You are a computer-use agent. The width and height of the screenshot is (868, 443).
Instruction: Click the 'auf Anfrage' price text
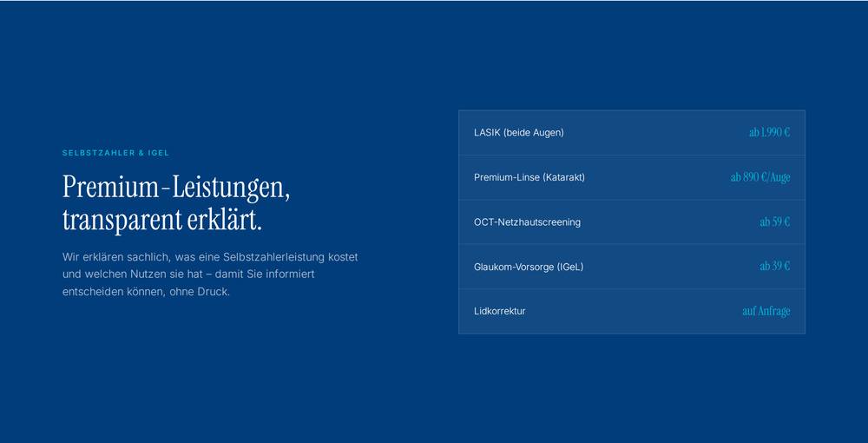(766, 311)
